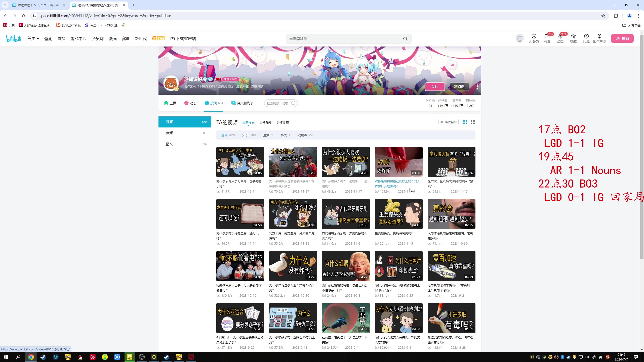Click the header search magnifier icon
The height and width of the screenshot is (362, 644).
(405, 39)
